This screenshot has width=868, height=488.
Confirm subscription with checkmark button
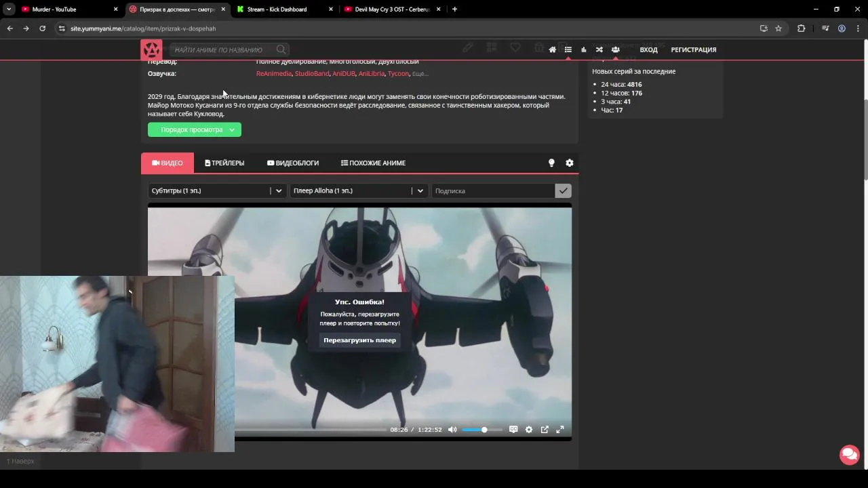click(x=563, y=190)
